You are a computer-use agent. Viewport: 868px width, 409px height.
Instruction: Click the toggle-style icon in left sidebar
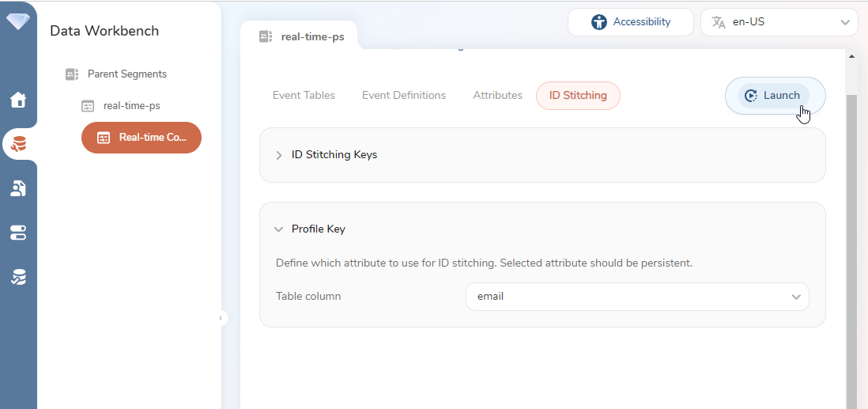18,233
